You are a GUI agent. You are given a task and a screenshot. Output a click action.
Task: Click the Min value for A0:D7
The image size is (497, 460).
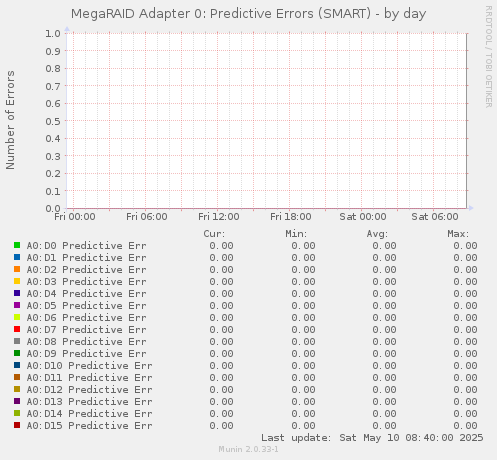click(303, 330)
